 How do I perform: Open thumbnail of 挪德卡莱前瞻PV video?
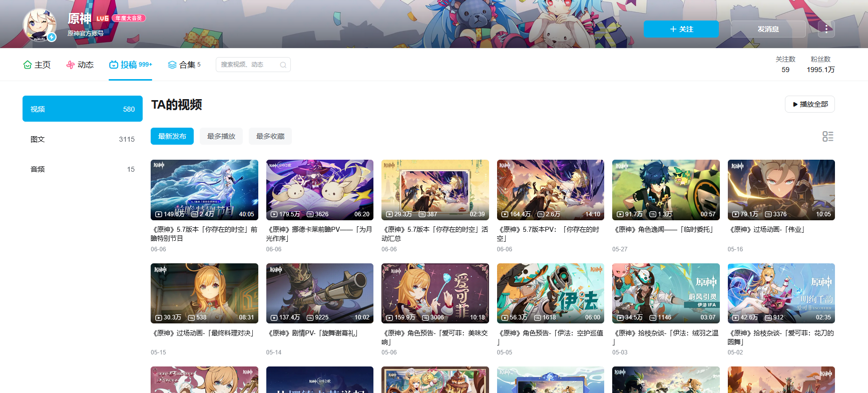click(320, 190)
